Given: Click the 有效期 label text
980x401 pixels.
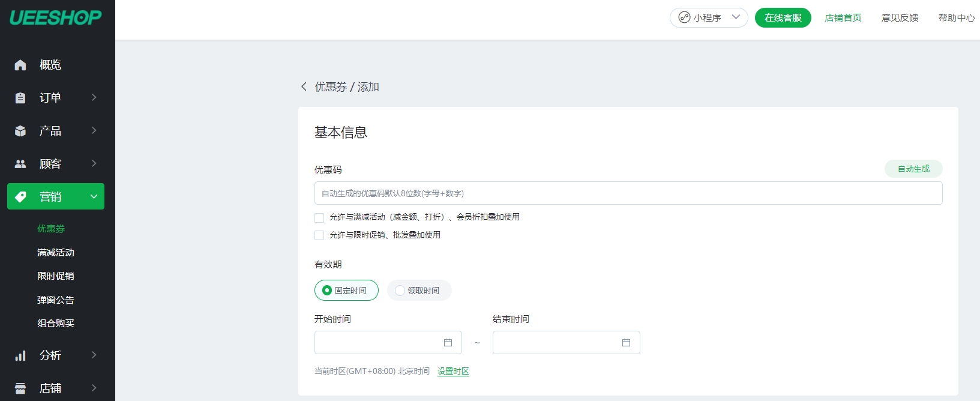Looking at the screenshot, I should (328, 265).
